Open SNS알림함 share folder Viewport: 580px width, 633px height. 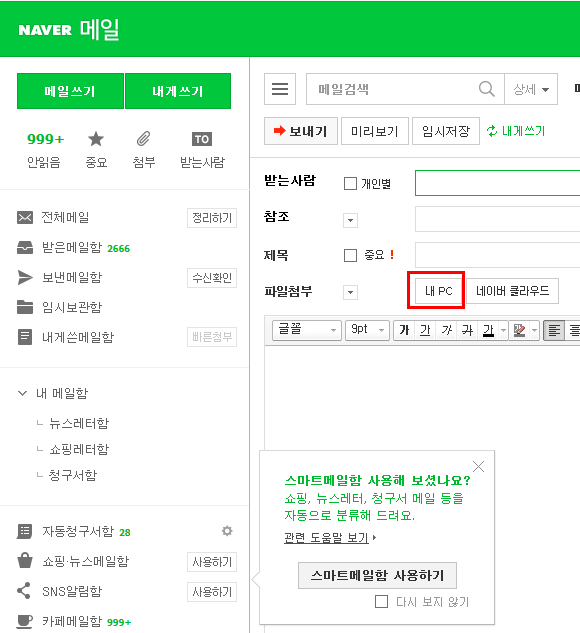click(60, 591)
